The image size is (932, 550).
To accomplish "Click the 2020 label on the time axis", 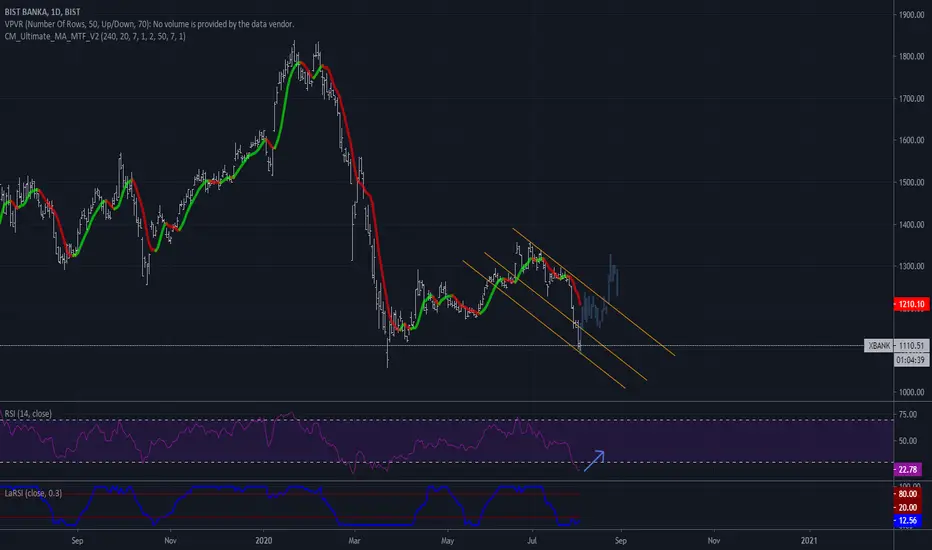I will point(263,540).
